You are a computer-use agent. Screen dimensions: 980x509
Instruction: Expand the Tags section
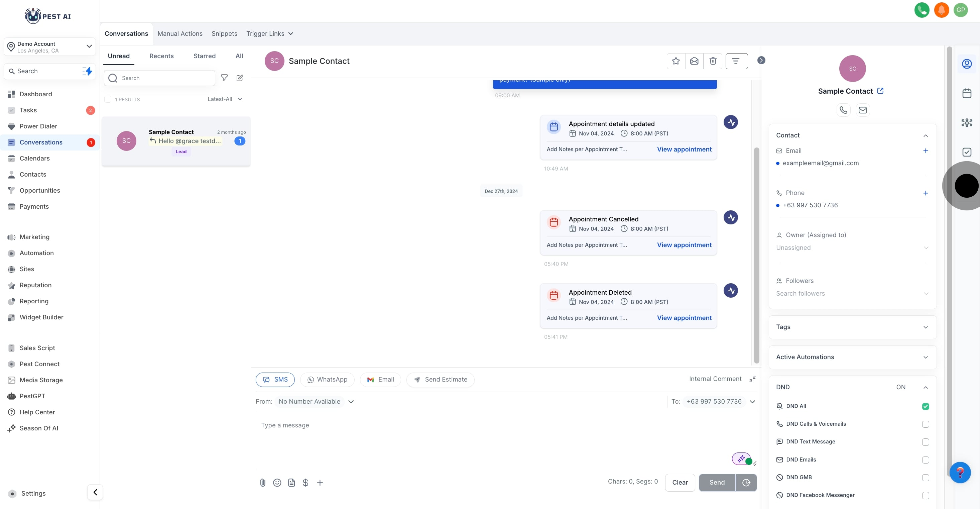(852, 327)
